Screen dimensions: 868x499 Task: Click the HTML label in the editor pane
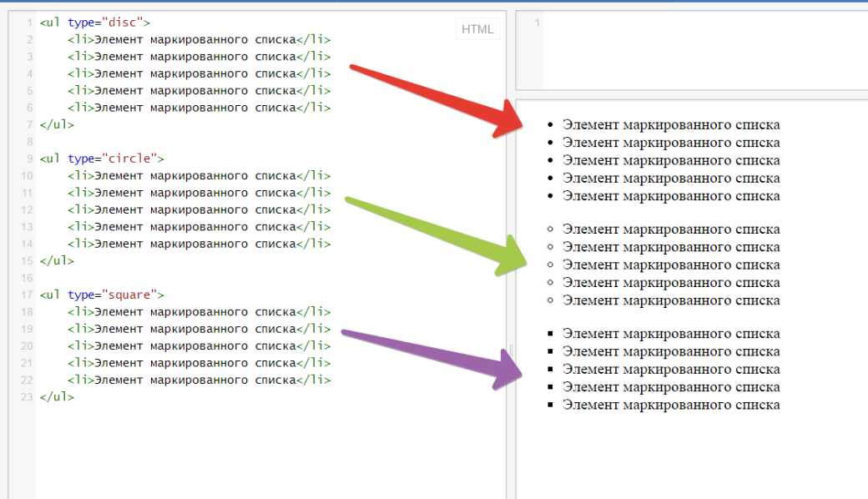477,28
